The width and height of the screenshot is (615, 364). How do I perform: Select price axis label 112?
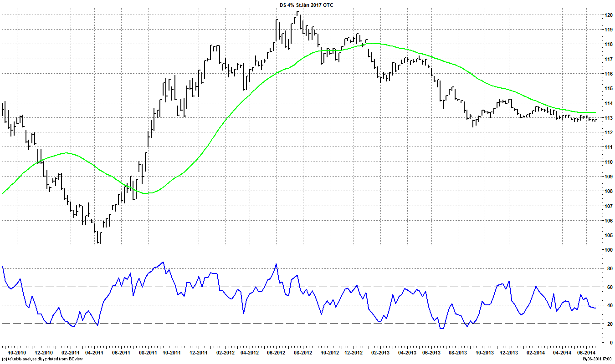tap(608, 132)
